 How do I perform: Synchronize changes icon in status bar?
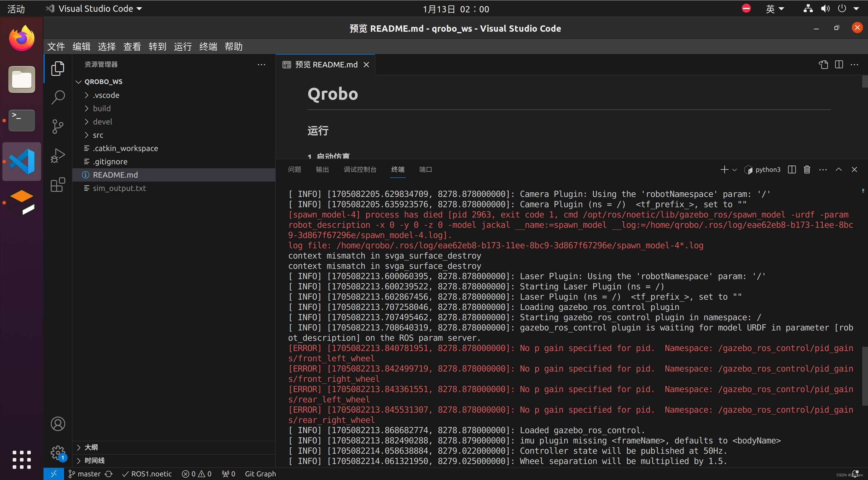[108, 474]
